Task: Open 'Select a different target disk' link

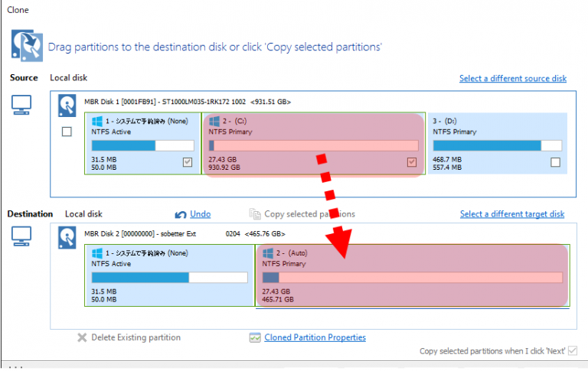Action: [x=511, y=214]
